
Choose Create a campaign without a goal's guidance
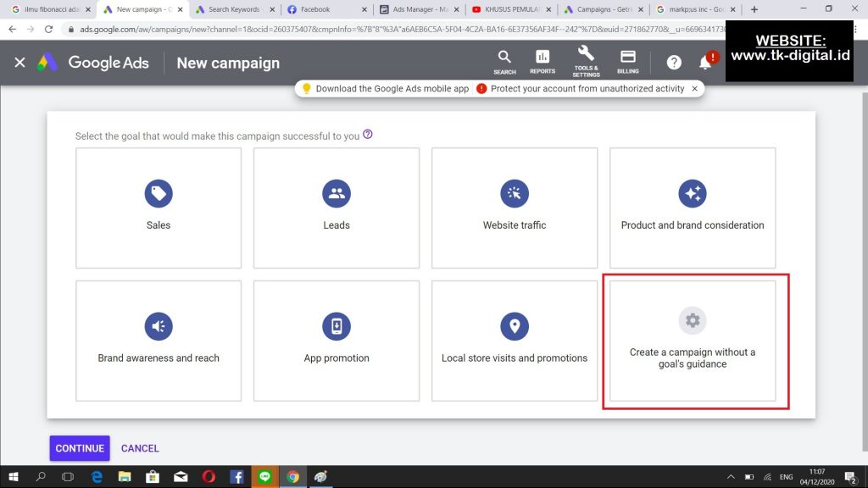coord(693,341)
